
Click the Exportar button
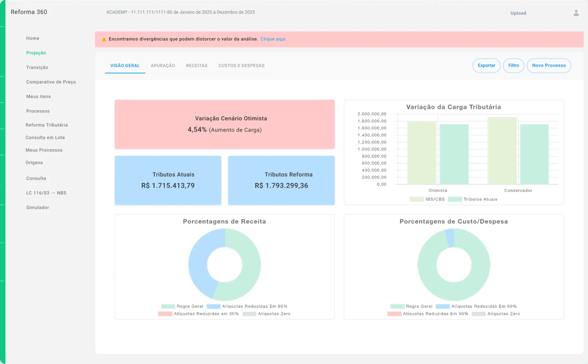point(486,65)
